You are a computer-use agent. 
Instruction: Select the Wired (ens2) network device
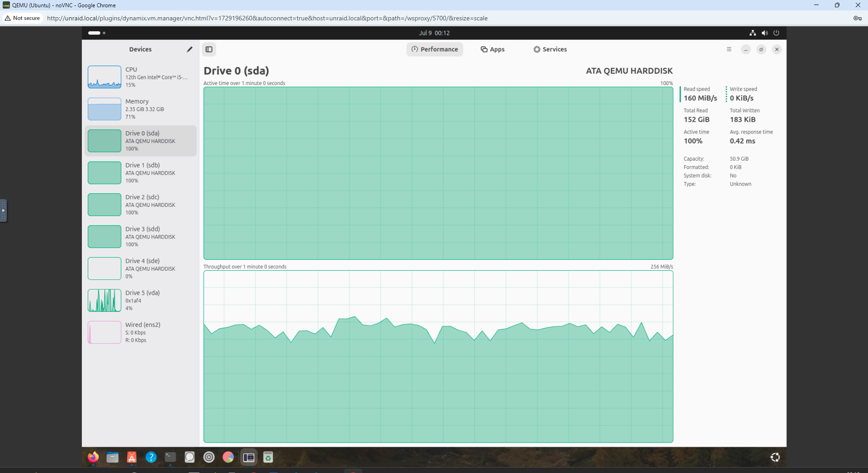point(141,332)
